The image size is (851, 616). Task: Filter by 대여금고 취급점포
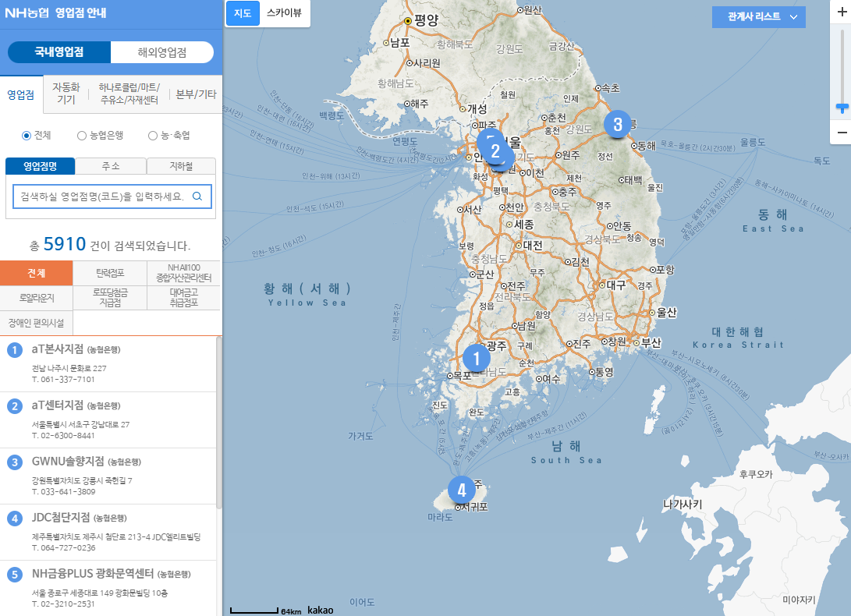point(184,298)
